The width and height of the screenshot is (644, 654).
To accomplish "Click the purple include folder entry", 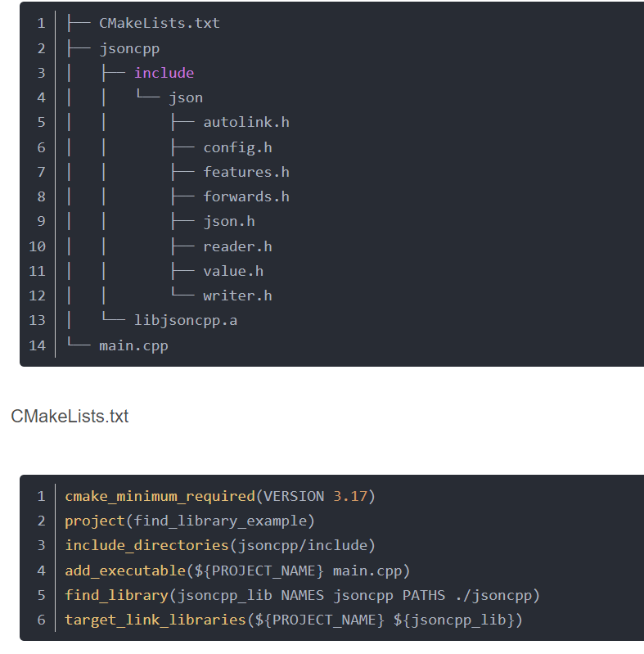I will [164, 73].
